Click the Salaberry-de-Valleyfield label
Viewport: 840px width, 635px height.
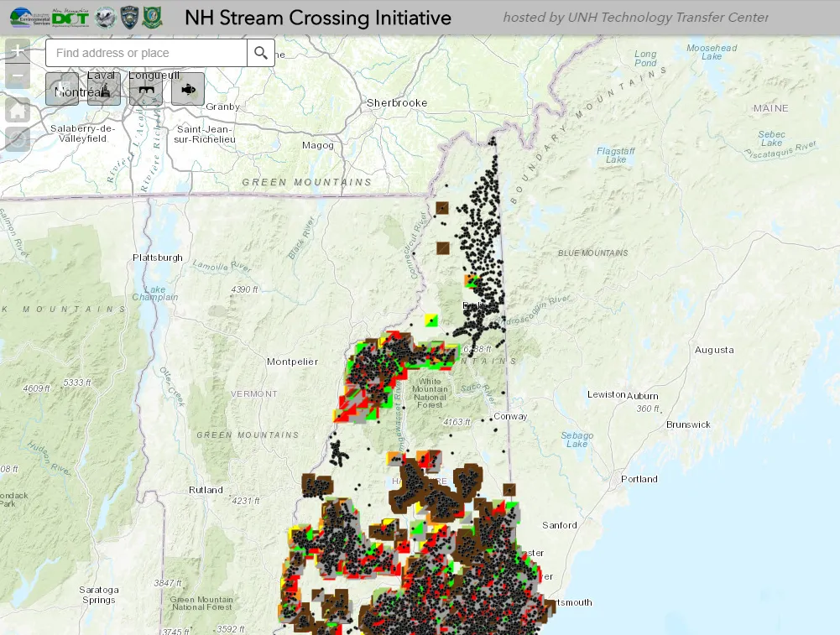82,133
